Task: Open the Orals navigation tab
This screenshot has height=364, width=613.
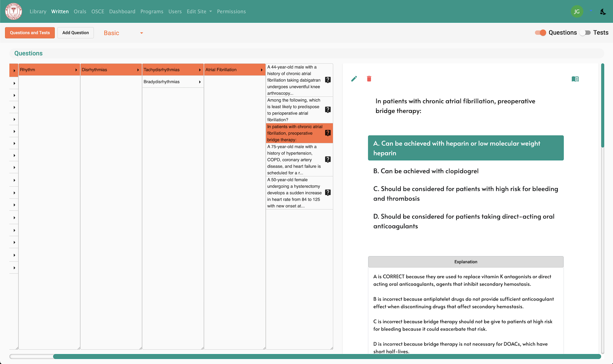Action: (80, 11)
